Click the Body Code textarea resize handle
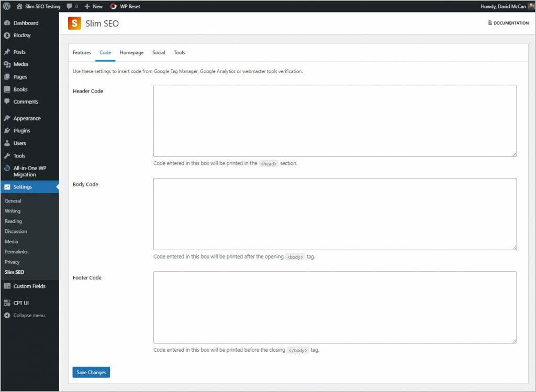536x392 pixels. (515, 248)
